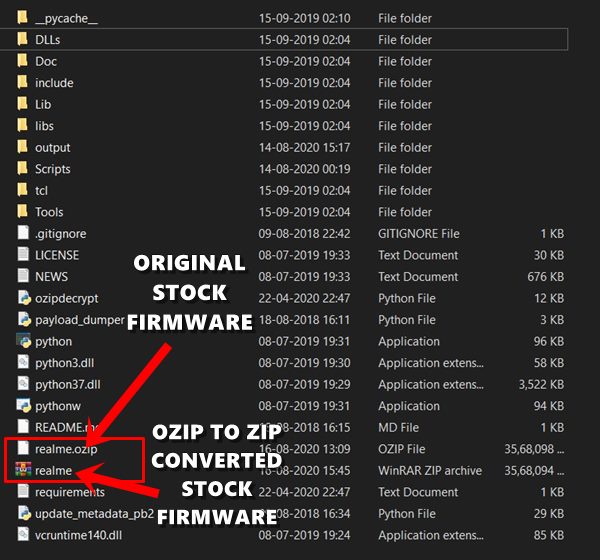Select the __pycache__ folder icon
Image resolution: width=600 pixels, height=560 pixels.
point(23,17)
